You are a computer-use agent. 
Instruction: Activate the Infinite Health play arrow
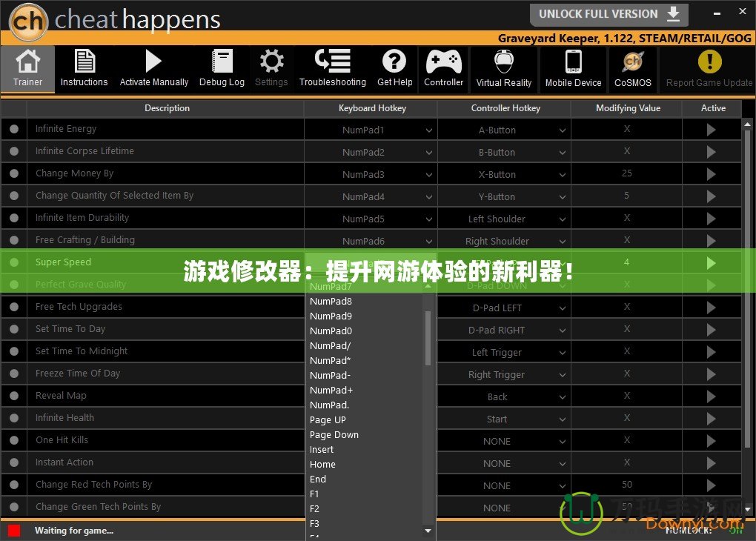(712, 419)
